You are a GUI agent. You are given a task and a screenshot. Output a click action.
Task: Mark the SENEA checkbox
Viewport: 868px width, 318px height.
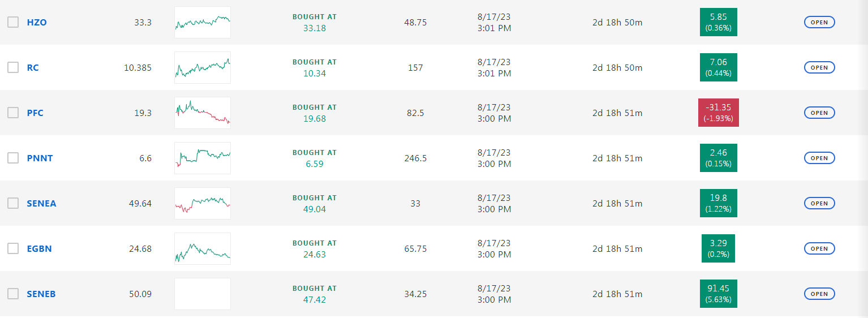[x=13, y=203]
